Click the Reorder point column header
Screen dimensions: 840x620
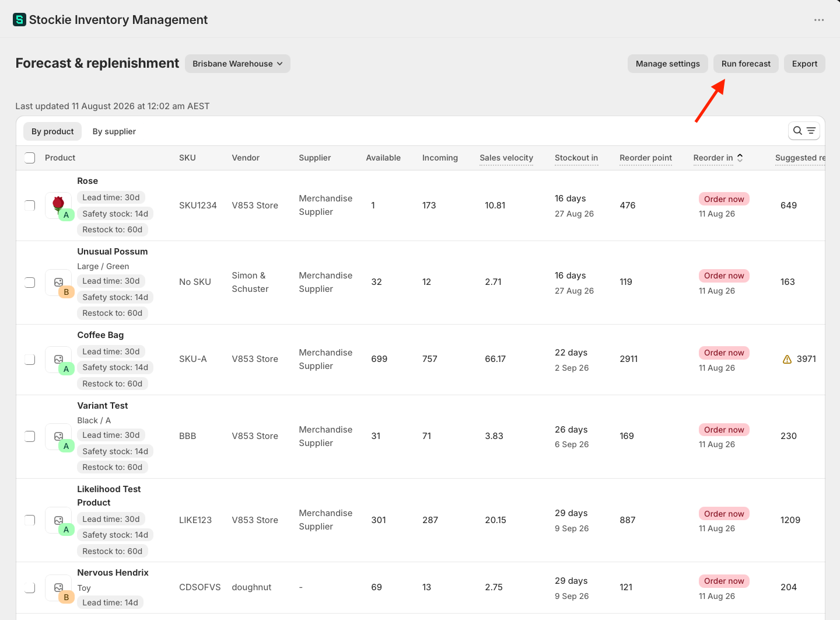click(x=646, y=158)
